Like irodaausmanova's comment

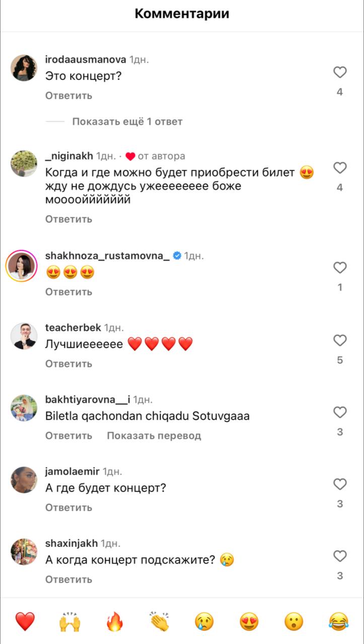coord(340,73)
